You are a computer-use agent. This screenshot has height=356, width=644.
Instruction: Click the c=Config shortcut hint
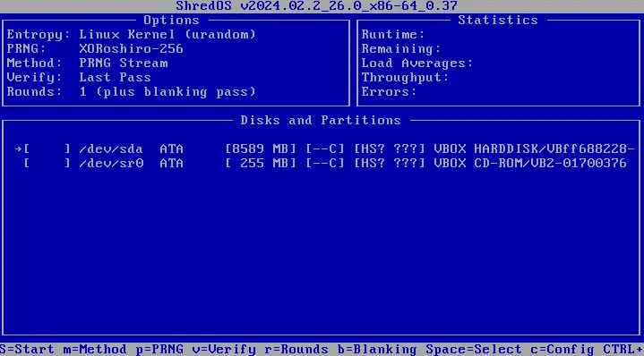[562, 350]
